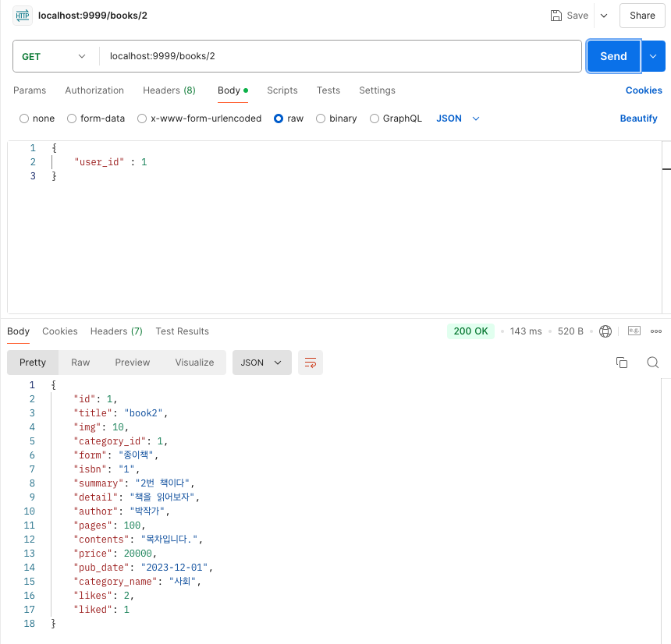Search the response with magnifier icon
The height and width of the screenshot is (644, 671).
click(x=652, y=363)
